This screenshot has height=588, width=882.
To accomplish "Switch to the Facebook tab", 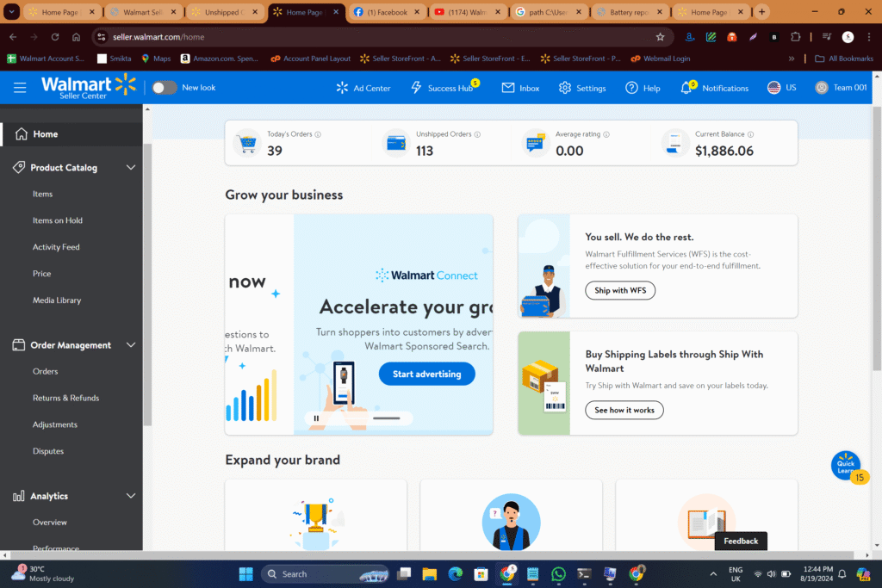I will click(x=388, y=12).
